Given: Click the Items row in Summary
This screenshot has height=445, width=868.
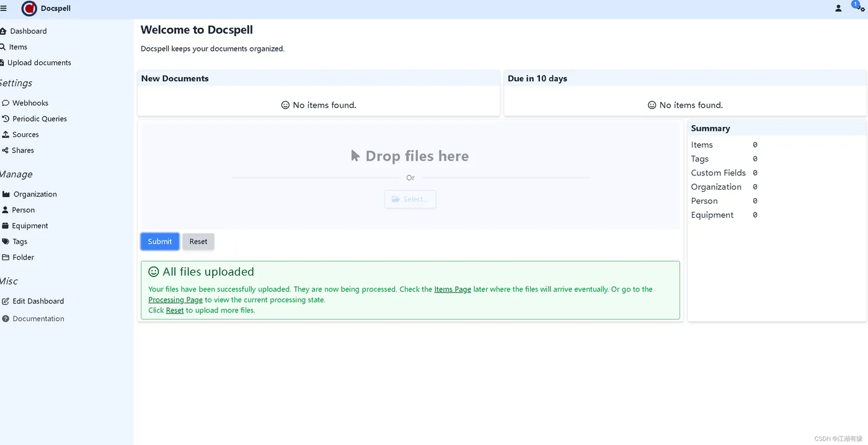Looking at the screenshot, I should [724, 145].
